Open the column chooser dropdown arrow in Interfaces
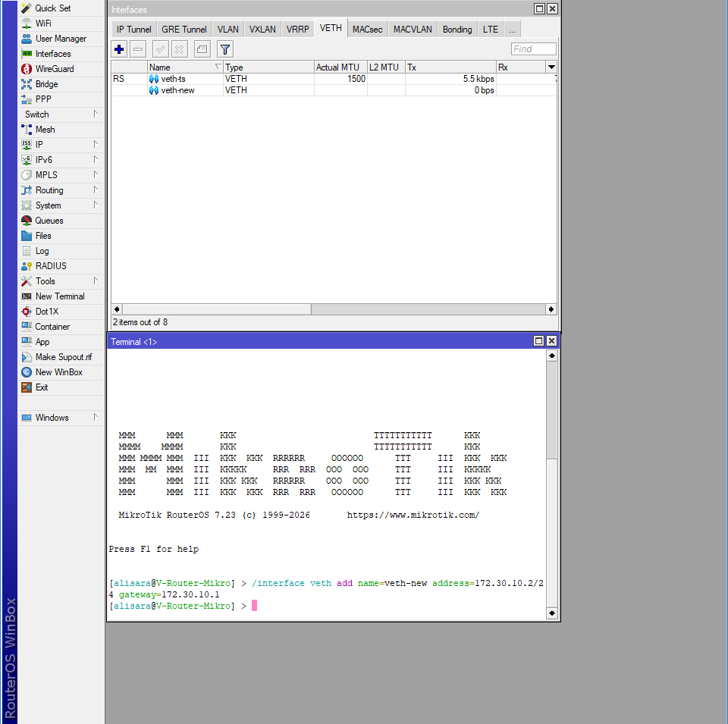The height and width of the screenshot is (724, 728). point(551,67)
